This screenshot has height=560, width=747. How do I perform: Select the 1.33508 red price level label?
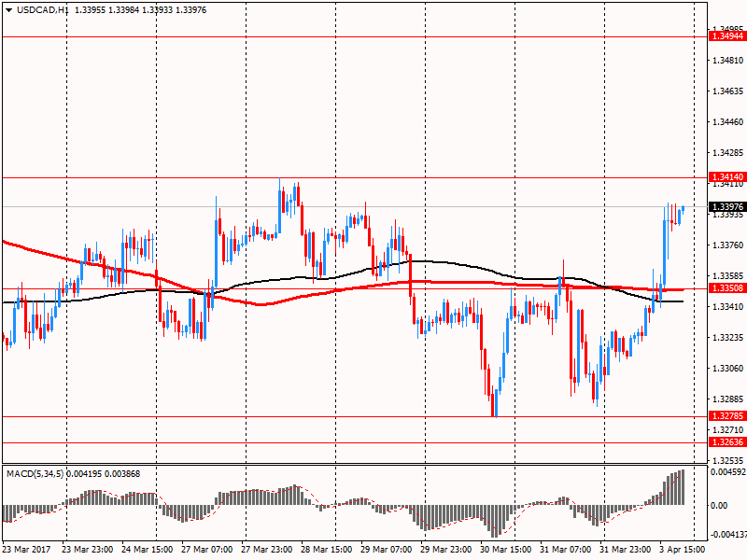[727, 288]
